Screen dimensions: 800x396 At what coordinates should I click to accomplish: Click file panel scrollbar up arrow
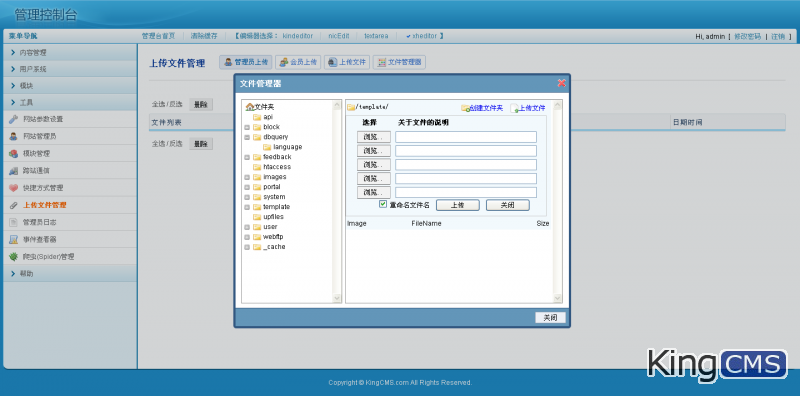click(x=558, y=105)
